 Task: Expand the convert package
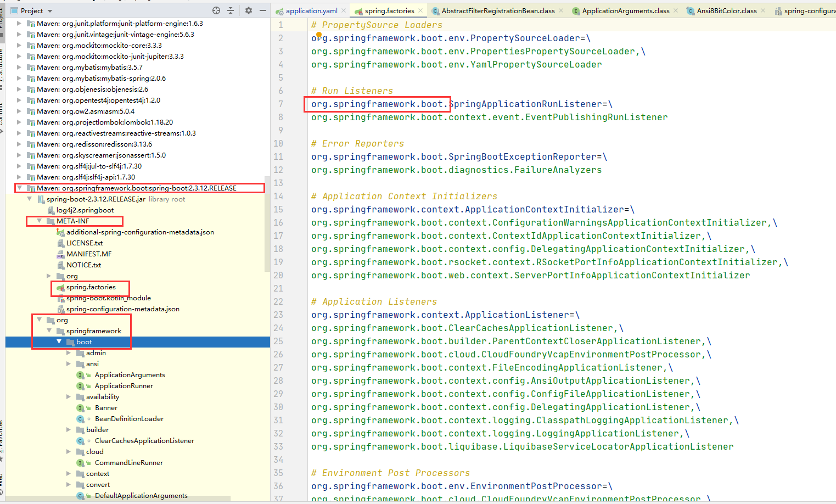69,484
